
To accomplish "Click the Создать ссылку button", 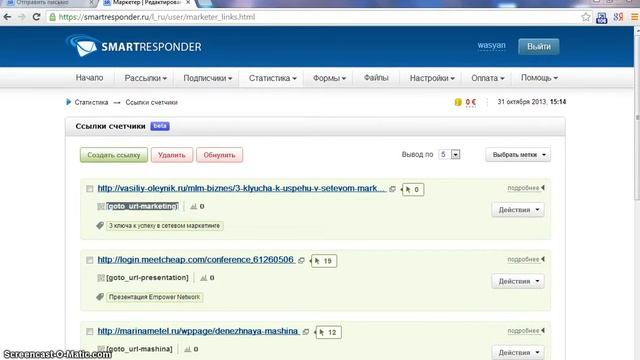I will [x=114, y=155].
